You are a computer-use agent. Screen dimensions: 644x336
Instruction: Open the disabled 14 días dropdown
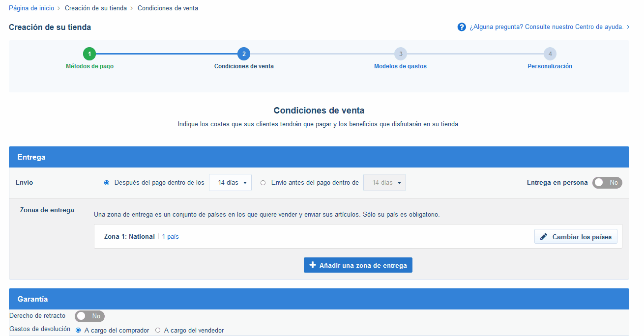point(384,183)
